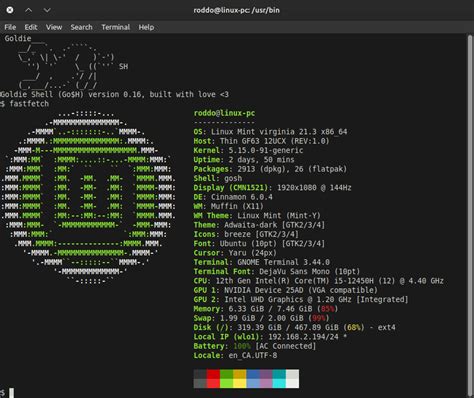Click the 'Memory: 6.33 GiB / 7.46 GiB' line

coord(266,309)
